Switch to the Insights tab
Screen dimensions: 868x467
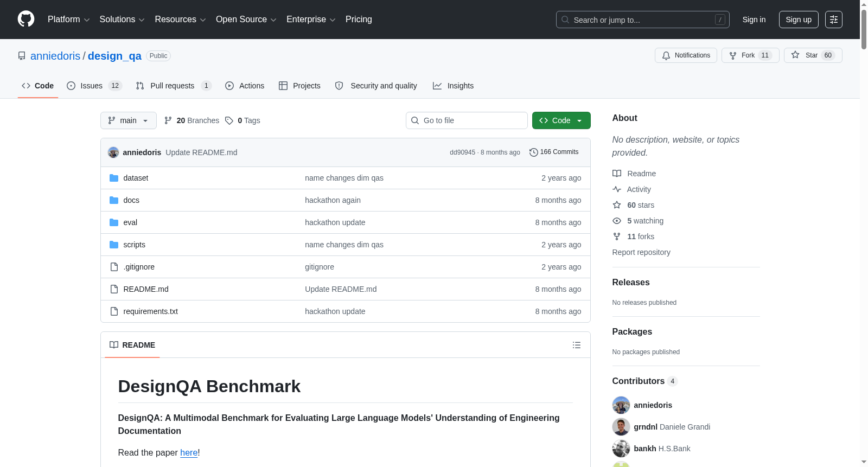(x=453, y=86)
